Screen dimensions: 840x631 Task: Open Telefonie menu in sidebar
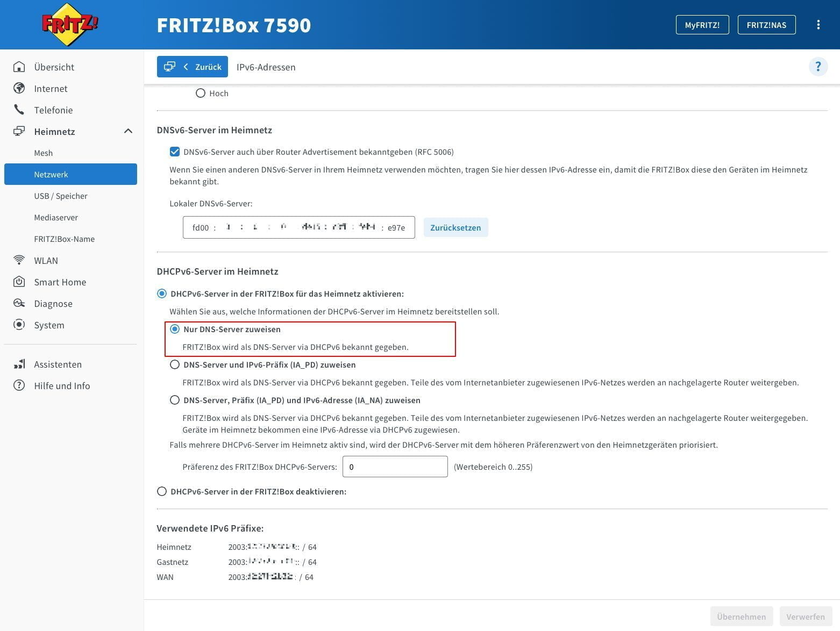[53, 110]
